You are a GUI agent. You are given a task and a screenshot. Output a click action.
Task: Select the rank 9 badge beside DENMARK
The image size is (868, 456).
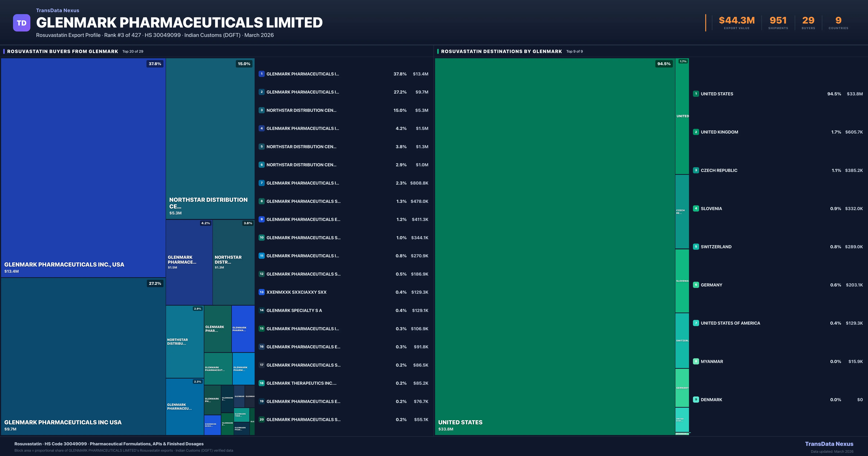tap(696, 399)
